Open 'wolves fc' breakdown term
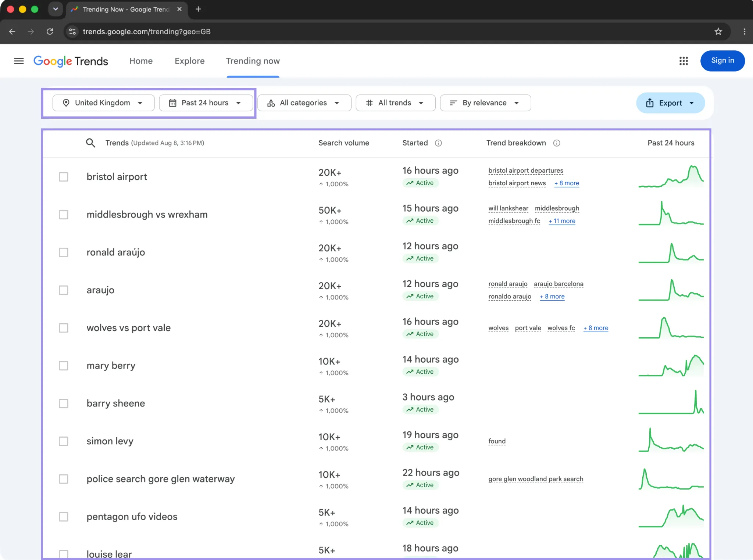 coord(561,328)
